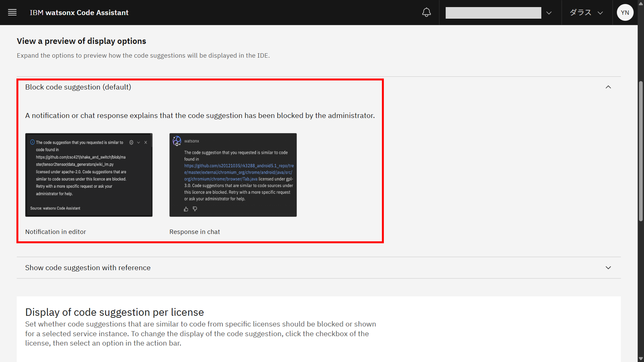The height and width of the screenshot is (362, 644).
Task: Expand Show code suggestion with reference
Action: (x=608, y=268)
